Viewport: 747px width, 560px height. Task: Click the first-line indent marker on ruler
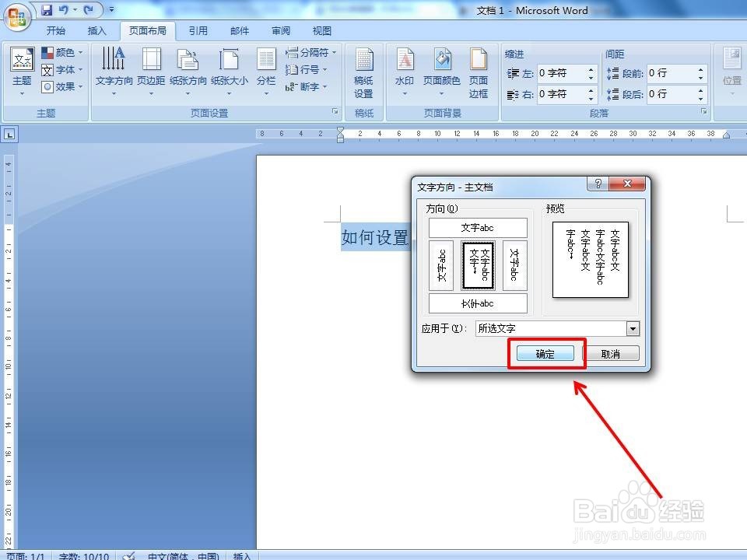pos(340,130)
